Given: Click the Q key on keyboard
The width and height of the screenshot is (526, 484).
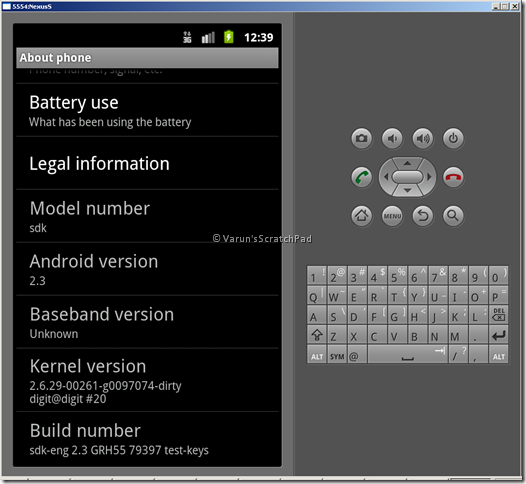Looking at the screenshot, I should point(317,295).
